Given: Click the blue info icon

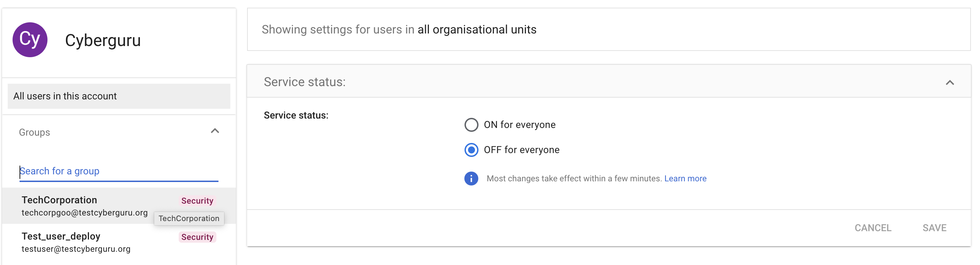Looking at the screenshot, I should click(471, 178).
